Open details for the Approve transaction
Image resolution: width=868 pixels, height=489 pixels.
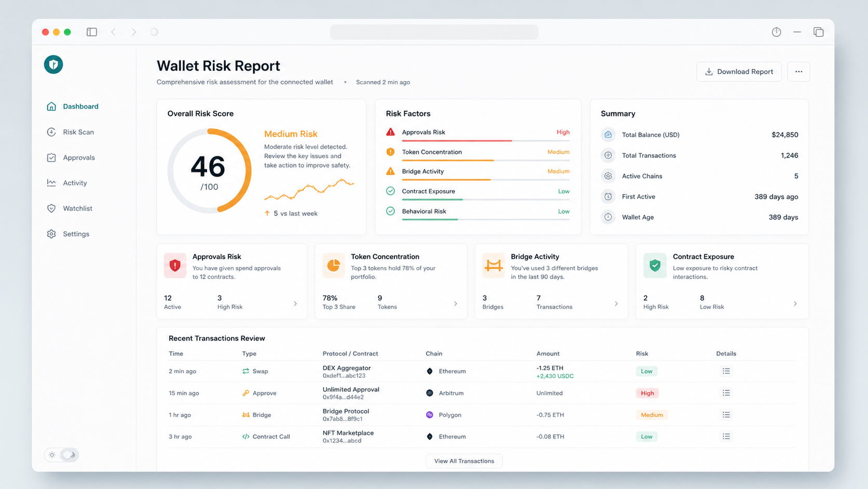[x=726, y=393]
